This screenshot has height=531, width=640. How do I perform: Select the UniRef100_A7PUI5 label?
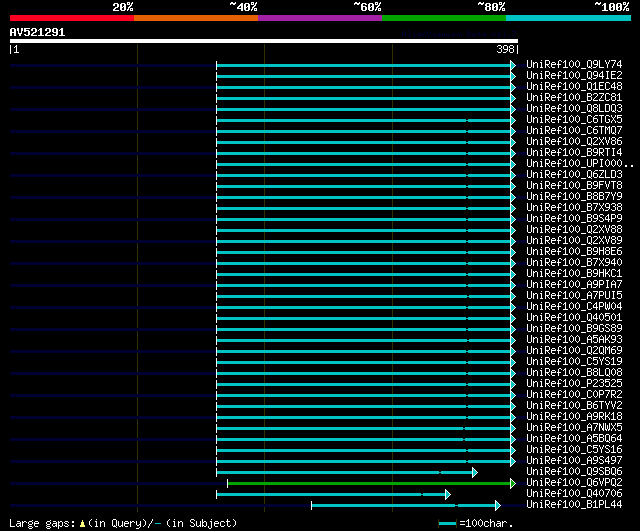[574, 296]
